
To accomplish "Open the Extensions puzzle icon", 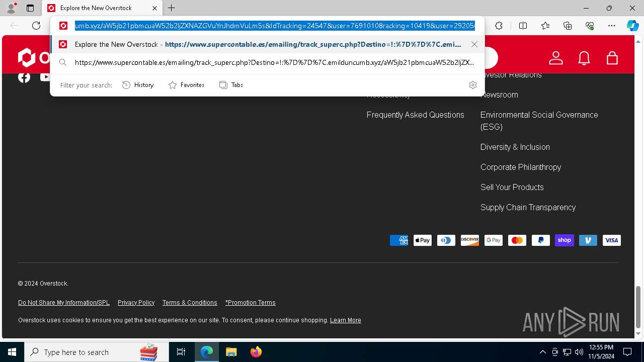I will pos(499,26).
